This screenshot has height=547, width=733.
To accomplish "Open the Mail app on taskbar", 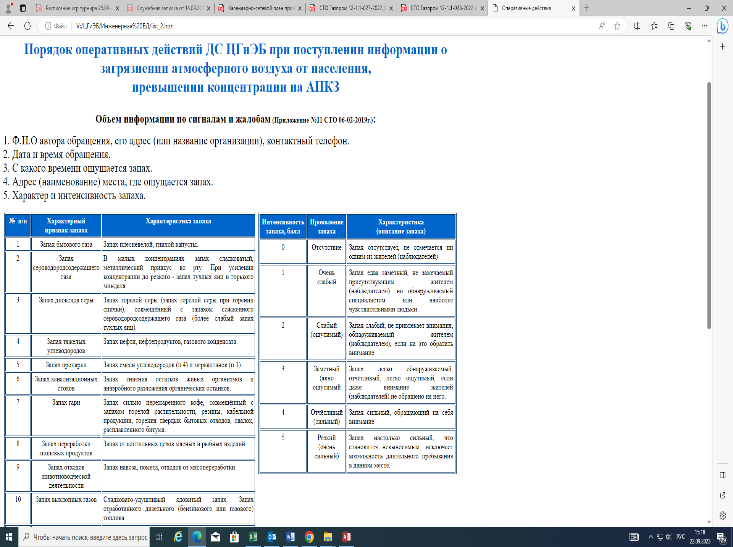I will (216, 537).
